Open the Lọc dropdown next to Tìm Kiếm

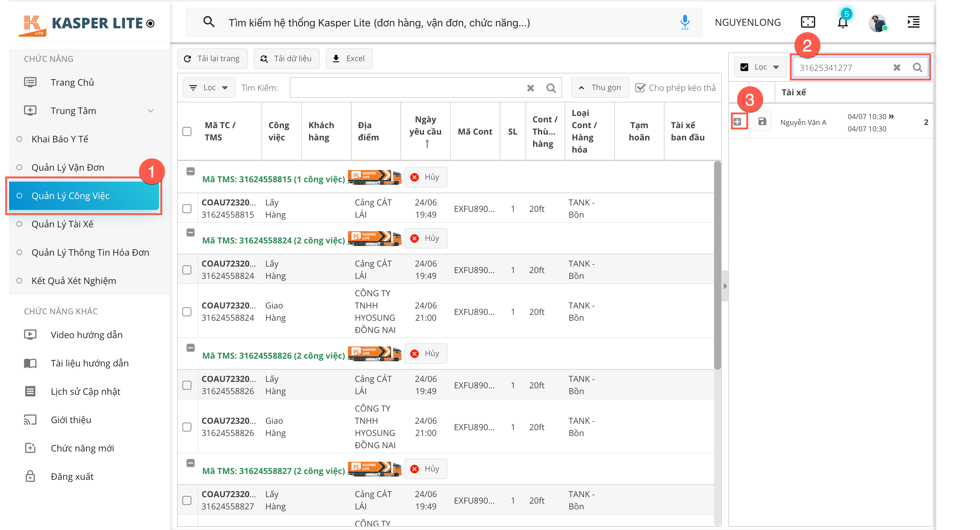(x=209, y=88)
